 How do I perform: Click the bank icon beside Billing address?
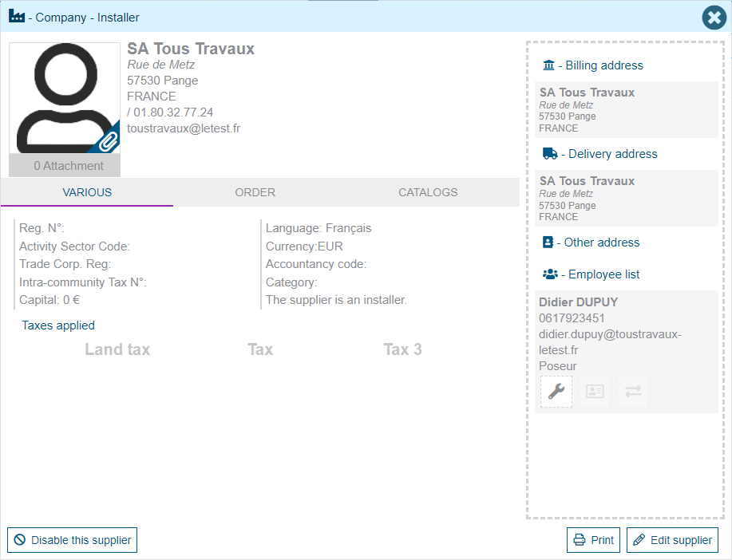548,65
